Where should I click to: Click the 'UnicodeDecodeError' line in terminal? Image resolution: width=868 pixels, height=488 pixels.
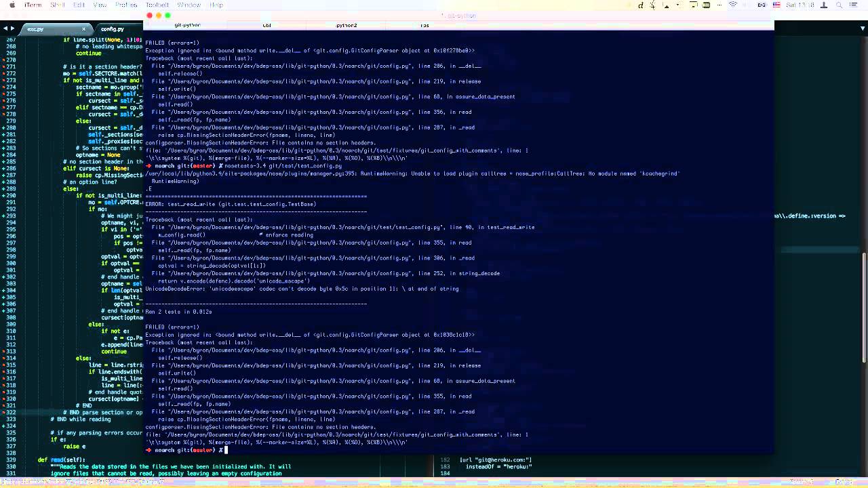[302, 289]
